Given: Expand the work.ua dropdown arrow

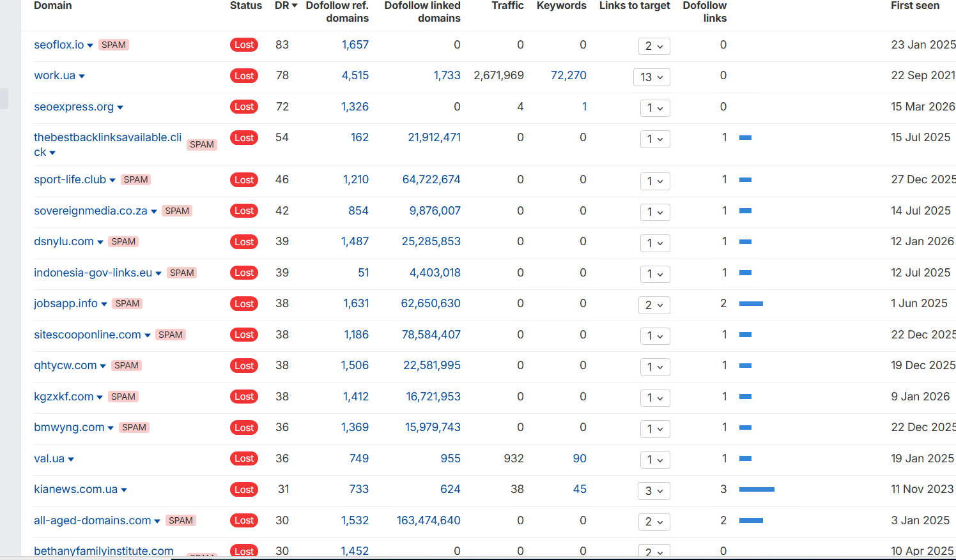Looking at the screenshot, I should pos(82,77).
